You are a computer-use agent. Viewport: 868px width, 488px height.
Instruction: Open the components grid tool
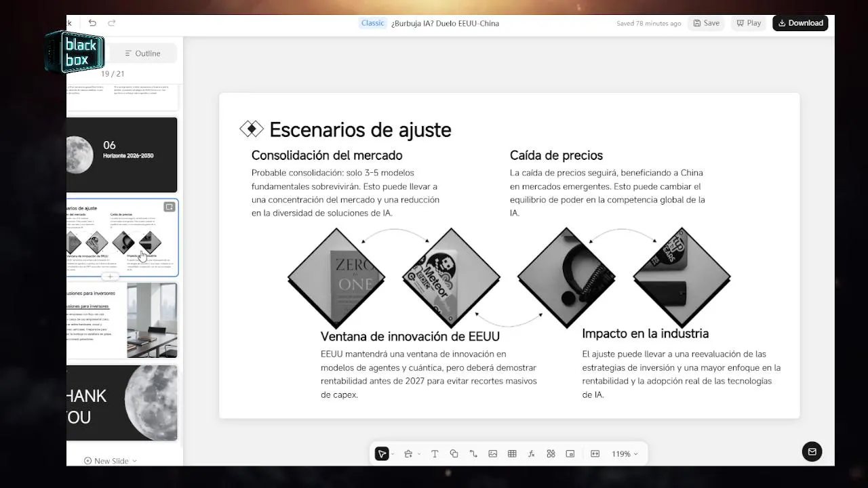(x=551, y=454)
